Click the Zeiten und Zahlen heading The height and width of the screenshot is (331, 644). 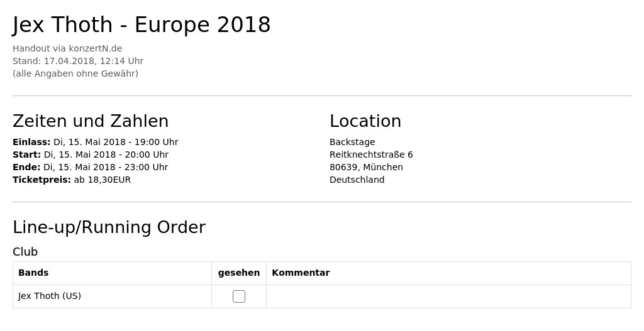91,121
